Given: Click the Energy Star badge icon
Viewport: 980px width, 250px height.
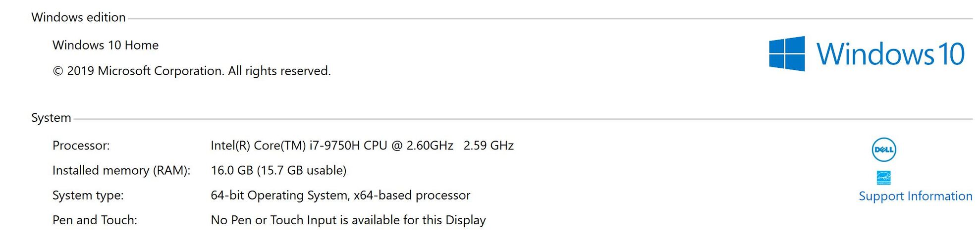Looking at the screenshot, I should pos(883,177).
